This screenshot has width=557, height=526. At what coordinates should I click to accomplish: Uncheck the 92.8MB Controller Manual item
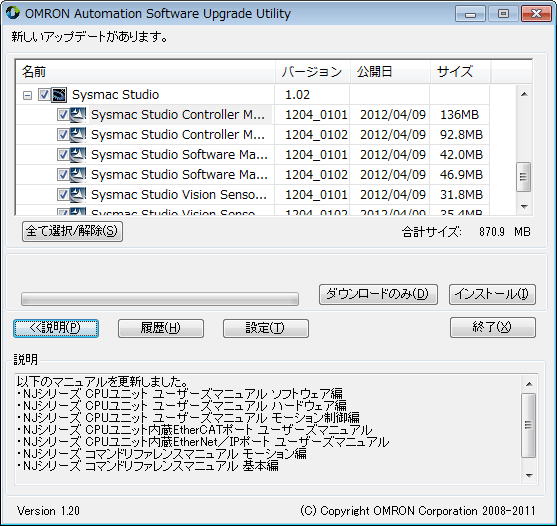(x=63, y=135)
